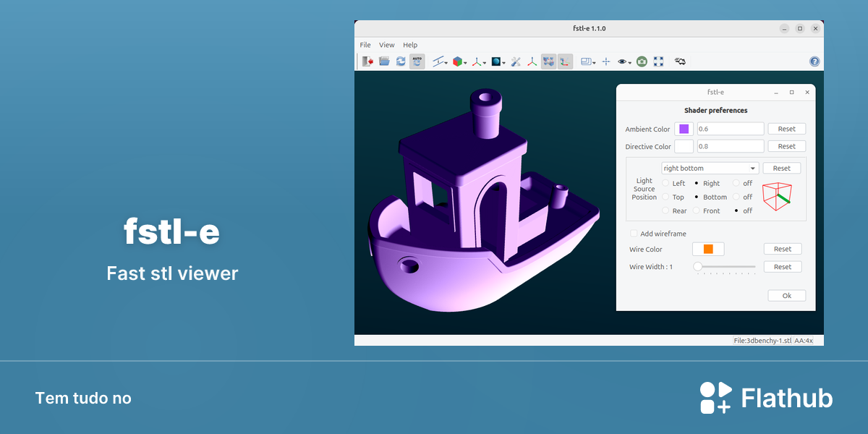
Task: Reset the Ambient Color value
Action: (786, 129)
